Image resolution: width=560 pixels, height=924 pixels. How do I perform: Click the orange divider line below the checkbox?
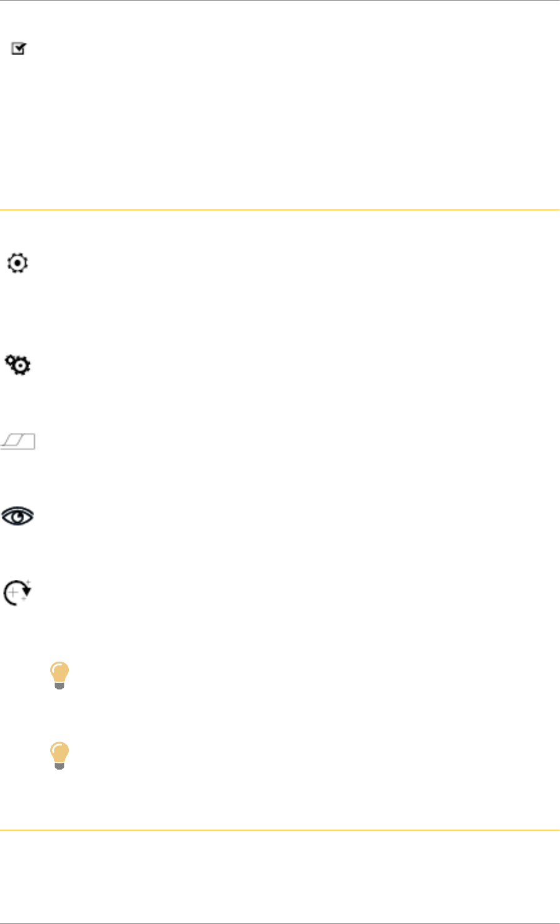pyautogui.click(x=280, y=210)
